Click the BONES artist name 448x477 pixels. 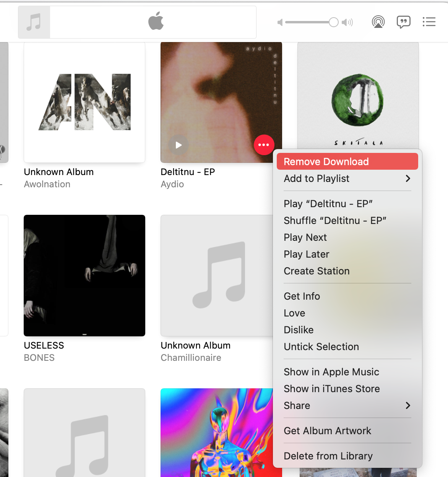(x=39, y=358)
